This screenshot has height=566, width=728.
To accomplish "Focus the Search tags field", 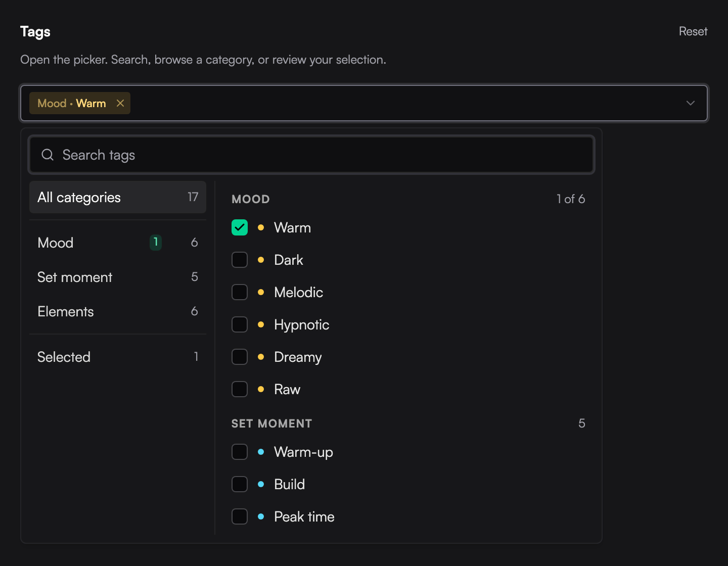I will click(311, 155).
